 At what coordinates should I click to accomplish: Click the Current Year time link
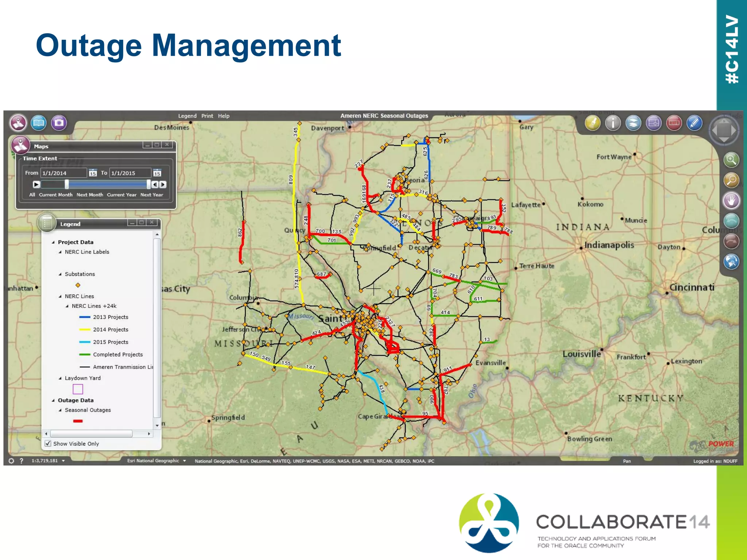[x=121, y=195]
